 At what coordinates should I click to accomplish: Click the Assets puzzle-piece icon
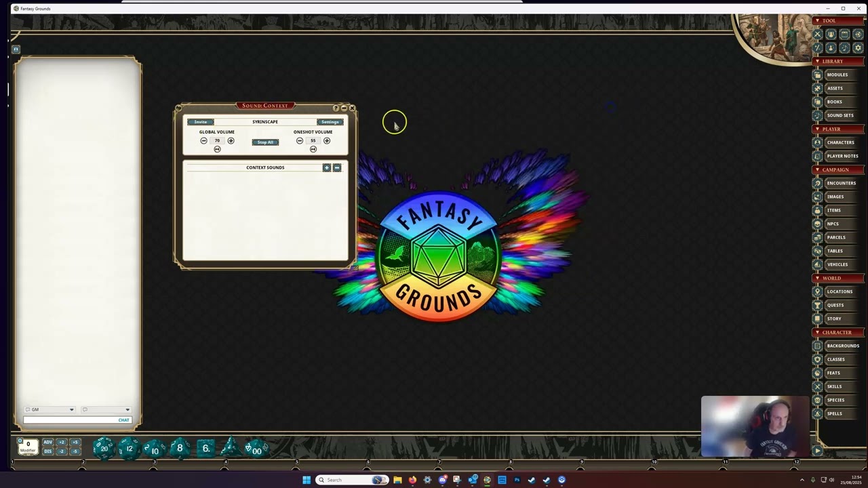coord(817,88)
